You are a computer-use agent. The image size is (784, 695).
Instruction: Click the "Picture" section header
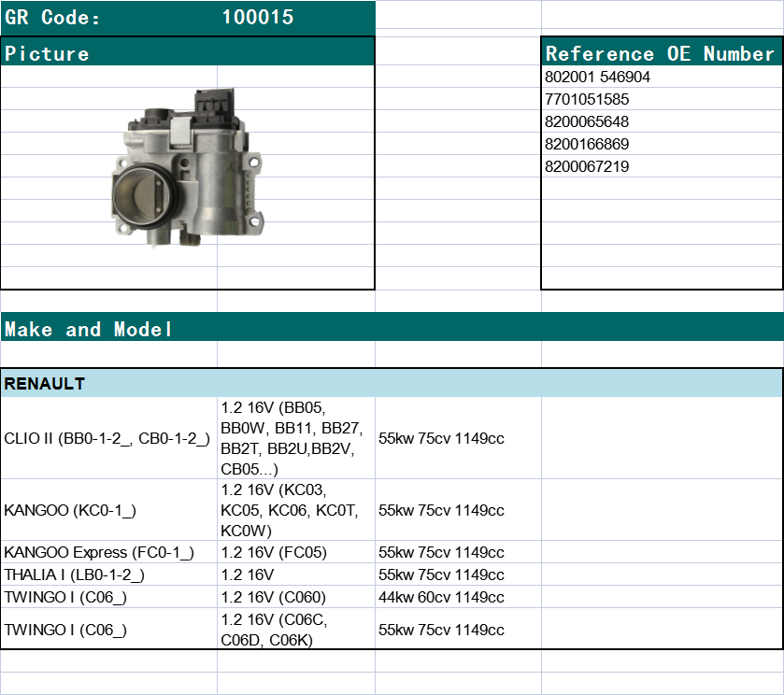tap(188, 53)
